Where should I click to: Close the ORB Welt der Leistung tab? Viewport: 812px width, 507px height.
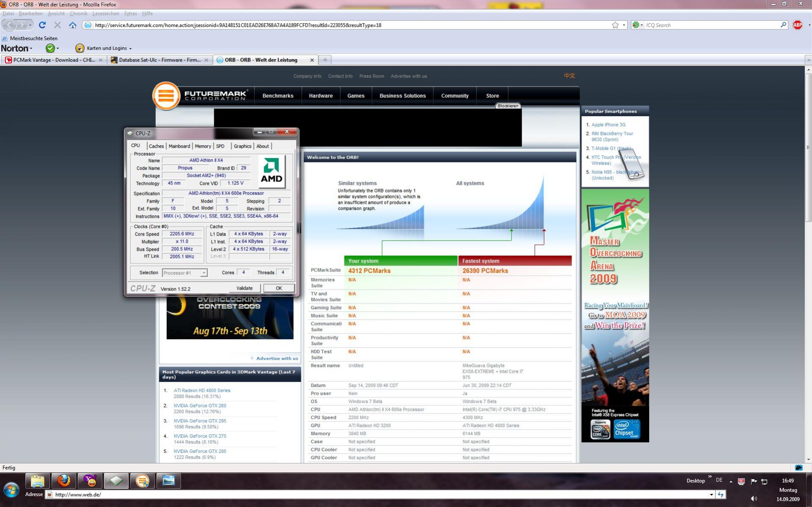312,60
